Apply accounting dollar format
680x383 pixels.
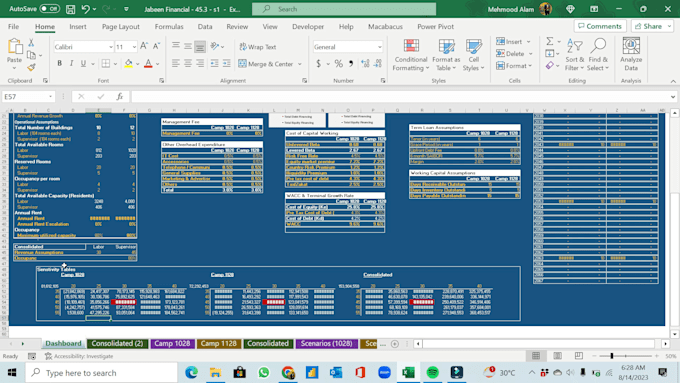pyautogui.click(x=318, y=64)
